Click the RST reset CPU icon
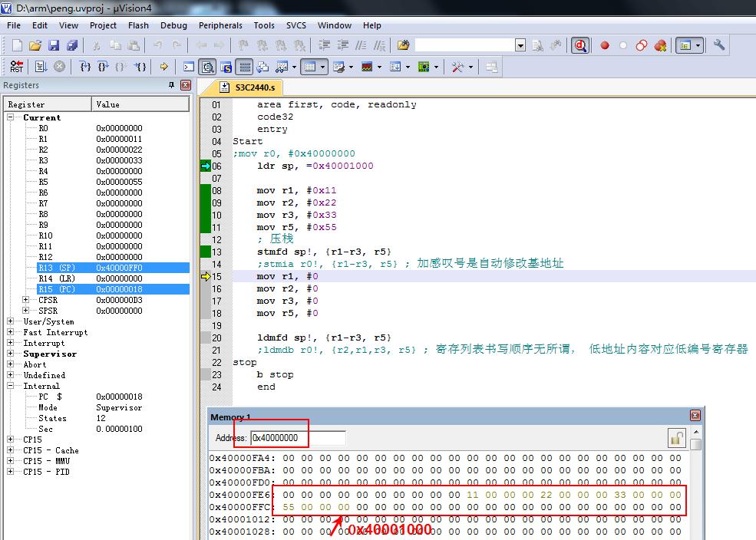Screen dimensions: 756x540 [x=17, y=67]
